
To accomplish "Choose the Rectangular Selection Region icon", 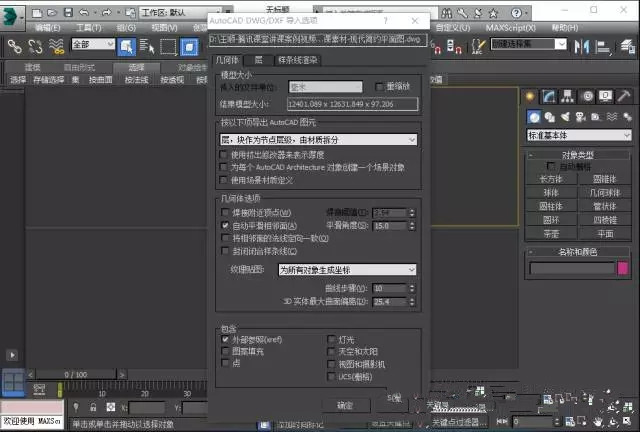I will coord(168,47).
